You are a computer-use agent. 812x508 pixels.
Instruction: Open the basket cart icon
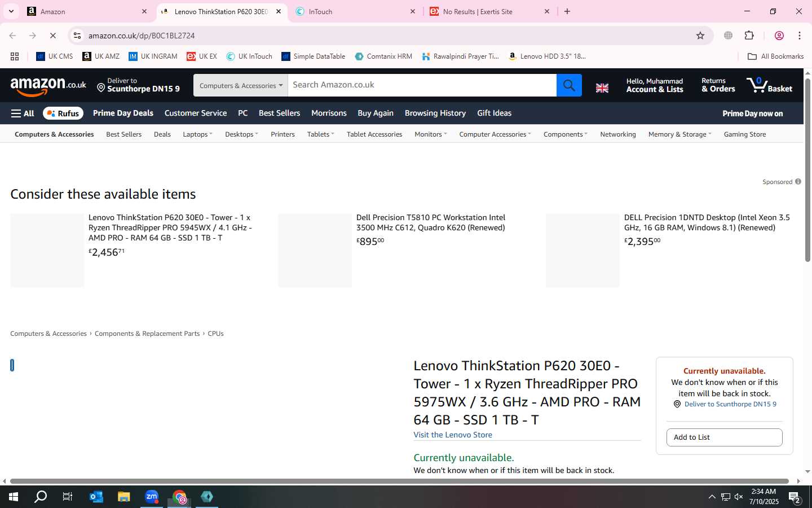click(x=770, y=85)
